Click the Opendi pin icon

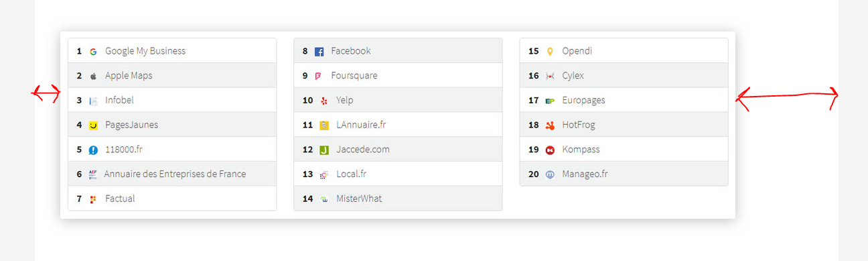click(551, 51)
